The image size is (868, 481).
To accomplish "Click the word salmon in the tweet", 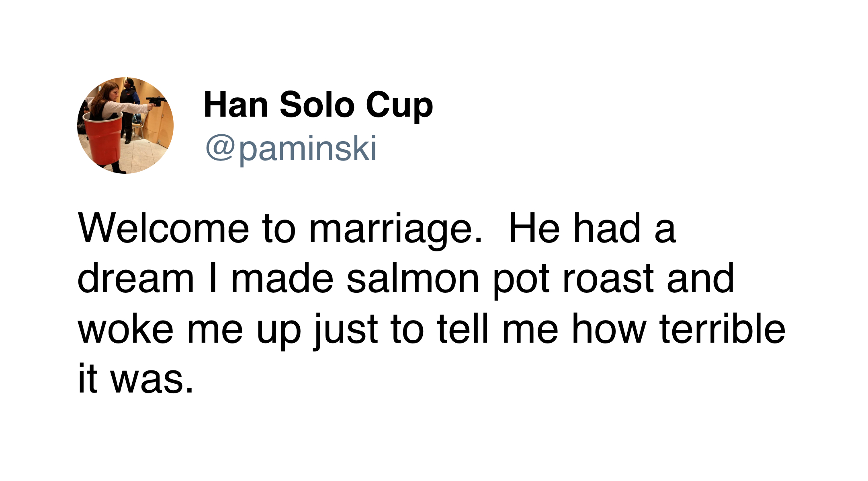I will (413, 278).
